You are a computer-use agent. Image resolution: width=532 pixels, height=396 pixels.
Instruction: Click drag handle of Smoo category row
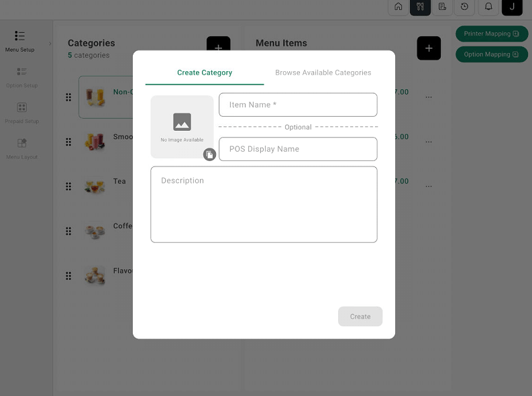tap(68, 142)
